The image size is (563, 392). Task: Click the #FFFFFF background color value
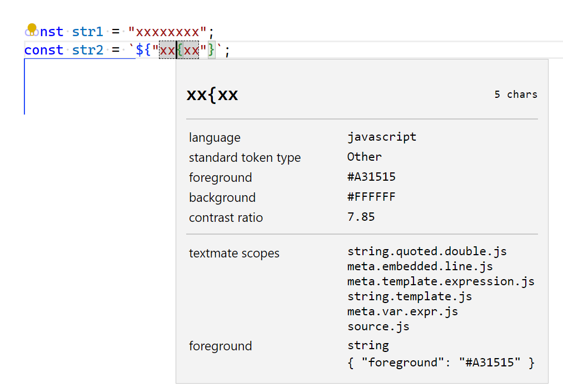(x=371, y=197)
